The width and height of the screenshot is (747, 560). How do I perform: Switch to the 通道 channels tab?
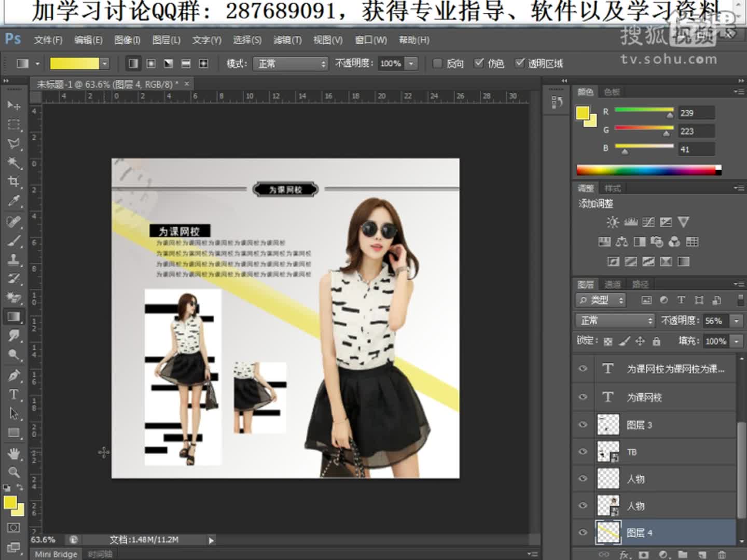613,284
